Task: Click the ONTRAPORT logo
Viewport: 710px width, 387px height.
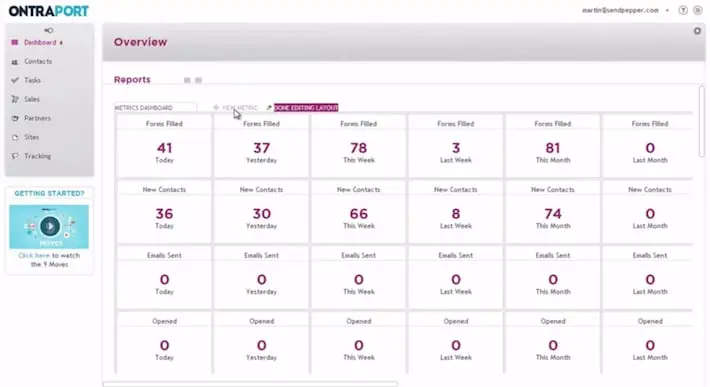Action: [x=48, y=11]
